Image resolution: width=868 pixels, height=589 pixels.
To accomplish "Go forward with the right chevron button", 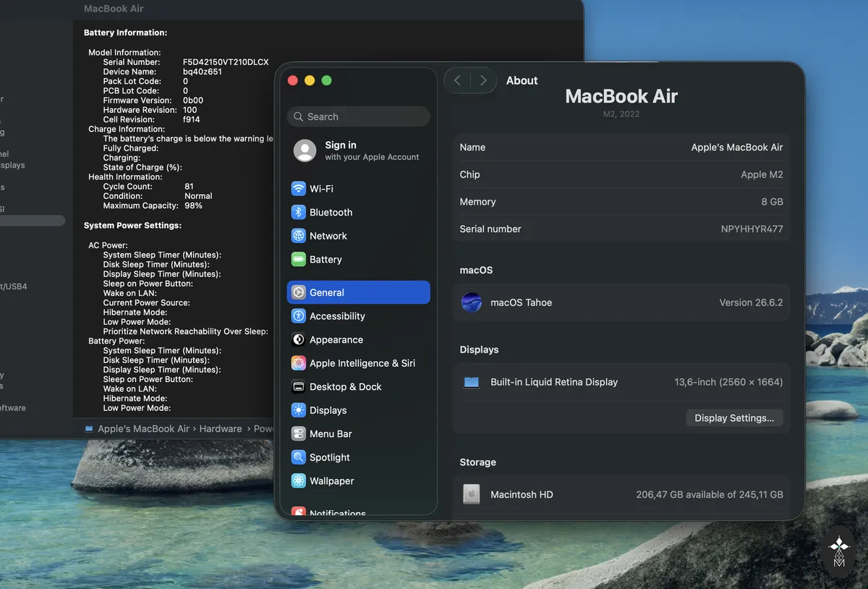I will pos(483,80).
